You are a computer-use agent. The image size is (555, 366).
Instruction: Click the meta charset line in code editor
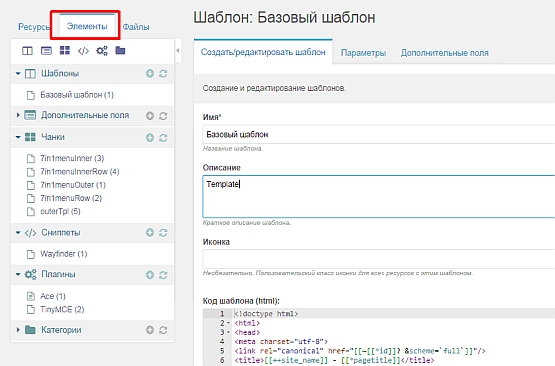click(x=281, y=342)
